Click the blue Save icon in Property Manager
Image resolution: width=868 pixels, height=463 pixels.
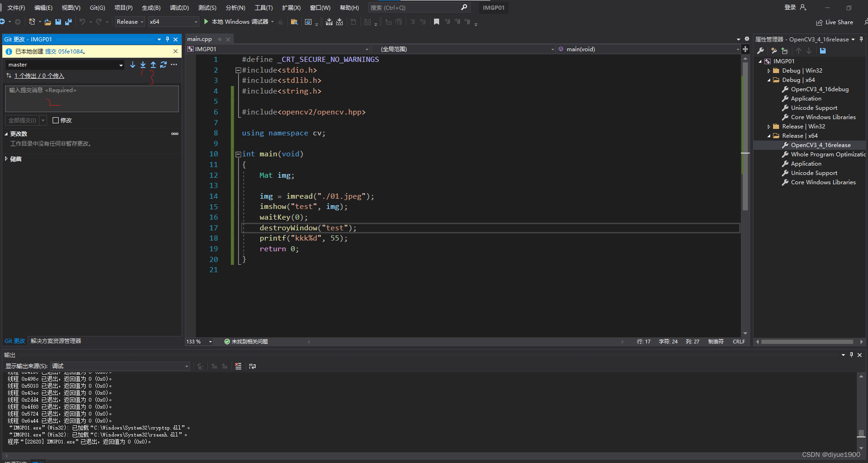pyautogui.click(x=823, y=51)
